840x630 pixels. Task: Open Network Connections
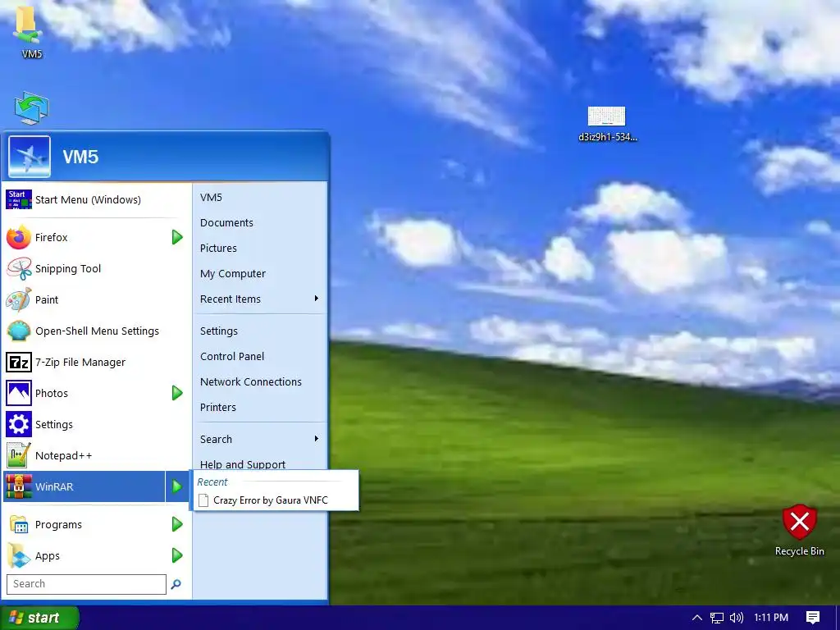[x=260, y=382]
